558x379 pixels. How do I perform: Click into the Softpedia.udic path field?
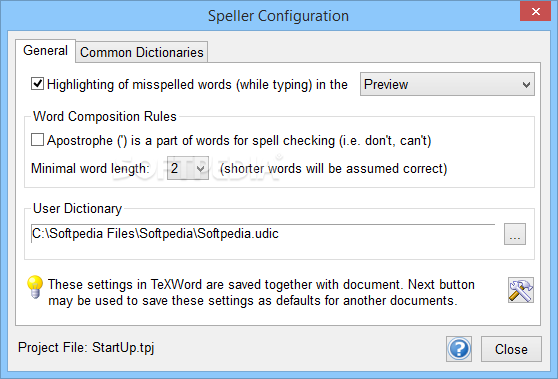[x=263, y=234]
